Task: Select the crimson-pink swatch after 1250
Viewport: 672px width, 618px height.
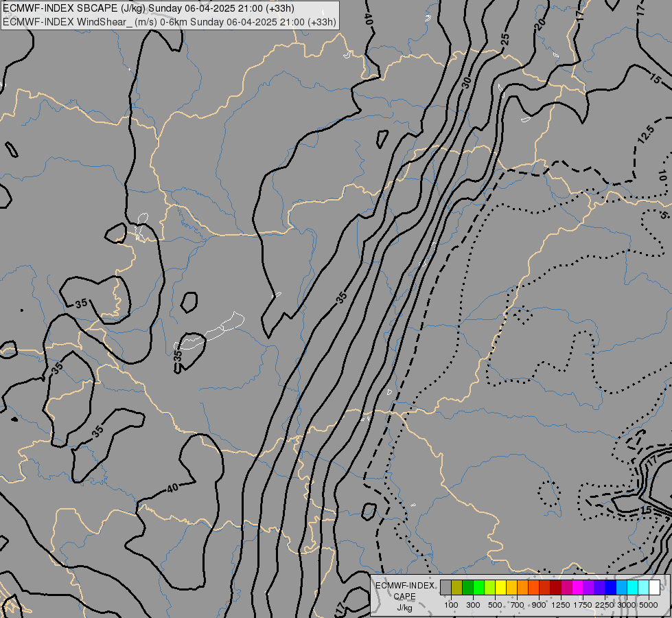Action: (x=566, y=588)
